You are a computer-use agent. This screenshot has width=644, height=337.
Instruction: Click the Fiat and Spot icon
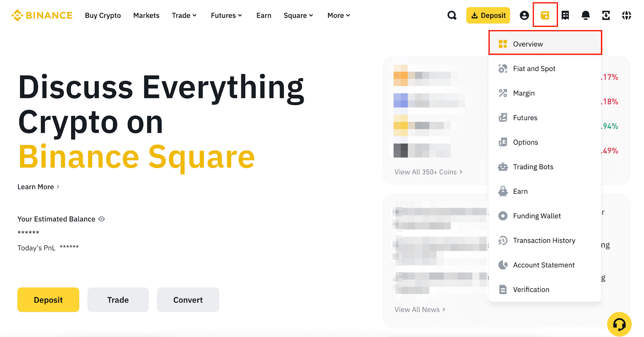pyautogui.click(x=503, y=68)
